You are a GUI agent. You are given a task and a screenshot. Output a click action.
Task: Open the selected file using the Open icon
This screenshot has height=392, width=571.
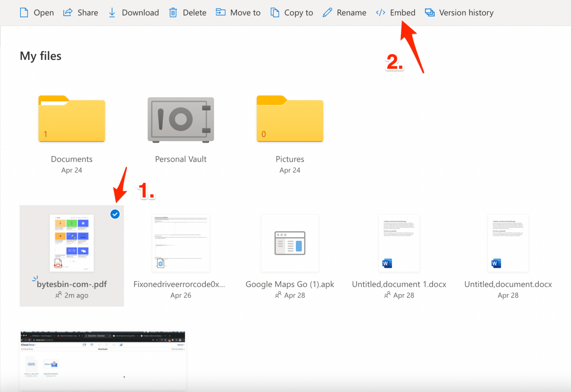(x=24, y=12)
